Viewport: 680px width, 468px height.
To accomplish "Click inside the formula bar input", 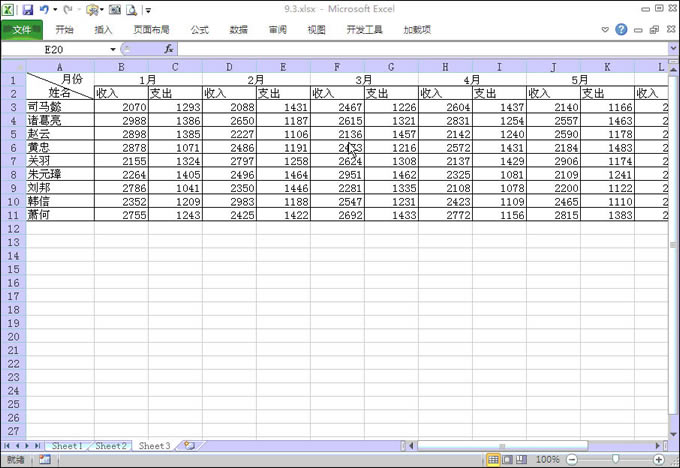I will (x=423, y=49).
